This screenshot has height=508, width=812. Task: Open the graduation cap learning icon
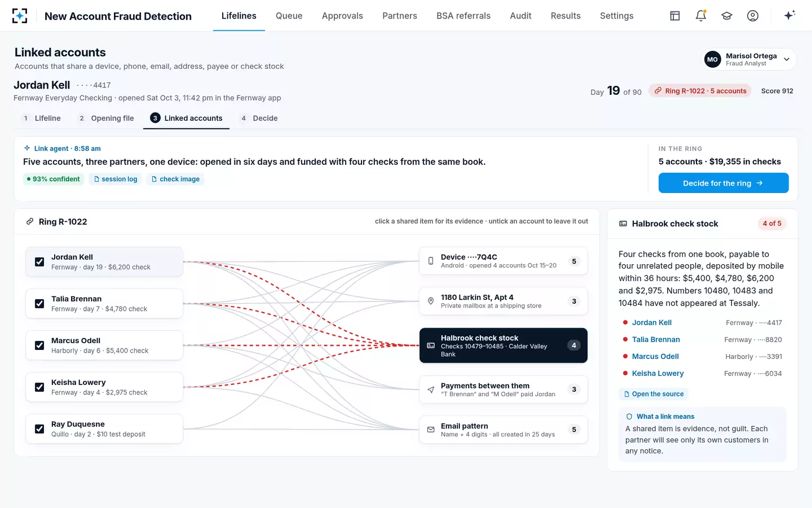click(727, 16)
